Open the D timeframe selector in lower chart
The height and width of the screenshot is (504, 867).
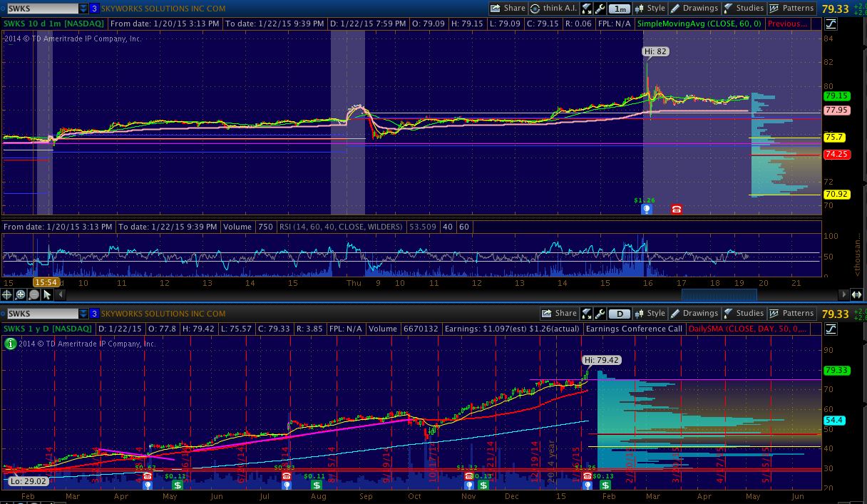620,313
